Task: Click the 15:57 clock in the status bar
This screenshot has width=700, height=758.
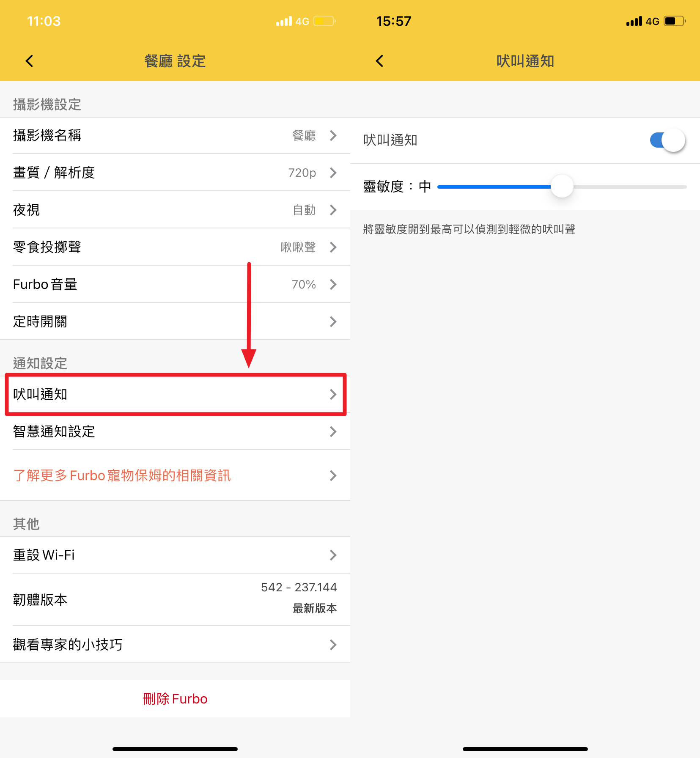Action: 394,21
